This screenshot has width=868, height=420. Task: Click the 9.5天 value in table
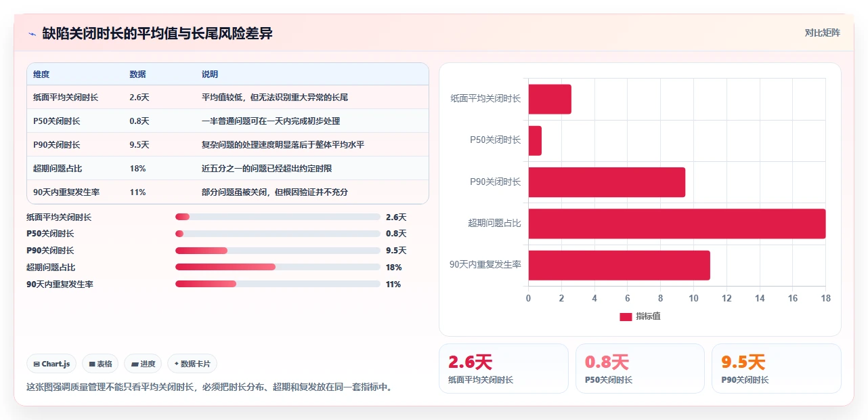[x=139, y=145]
